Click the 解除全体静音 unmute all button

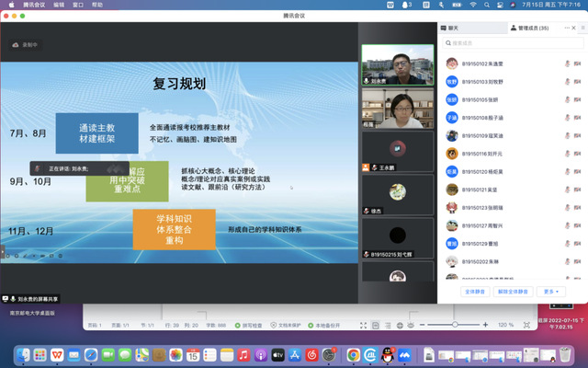(x=514, y=291)
